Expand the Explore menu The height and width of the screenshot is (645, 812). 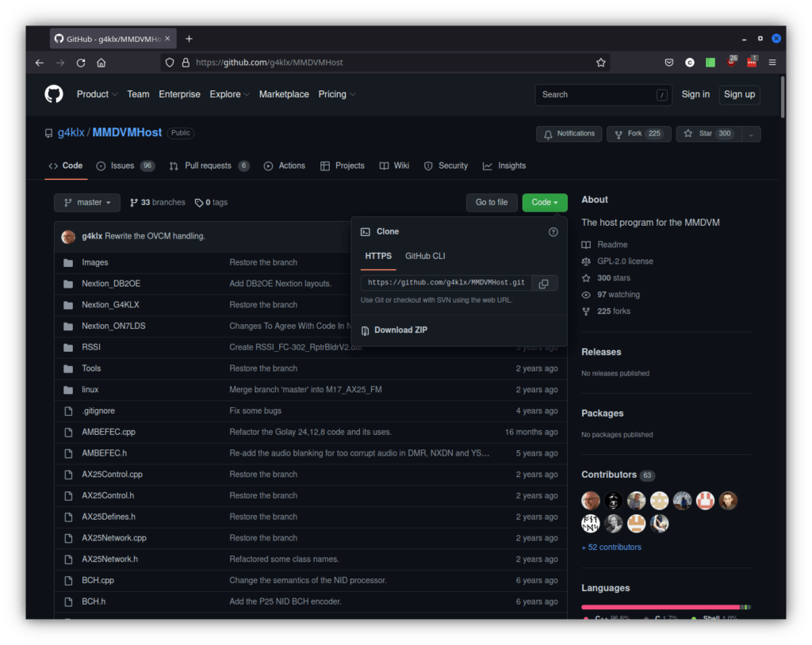(x=229, y=94)
